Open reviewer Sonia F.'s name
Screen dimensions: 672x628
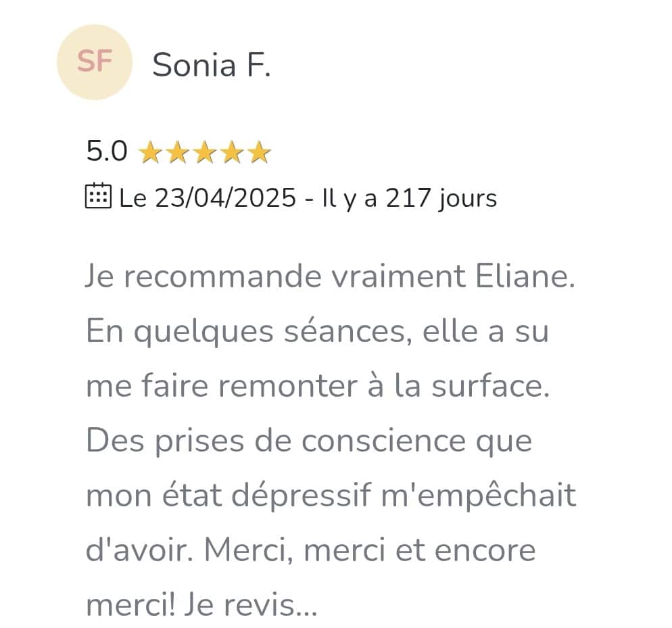point(212,65)
